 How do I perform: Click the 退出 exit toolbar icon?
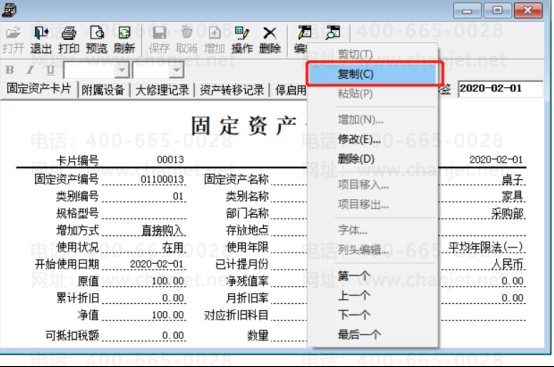coord(41,40)
